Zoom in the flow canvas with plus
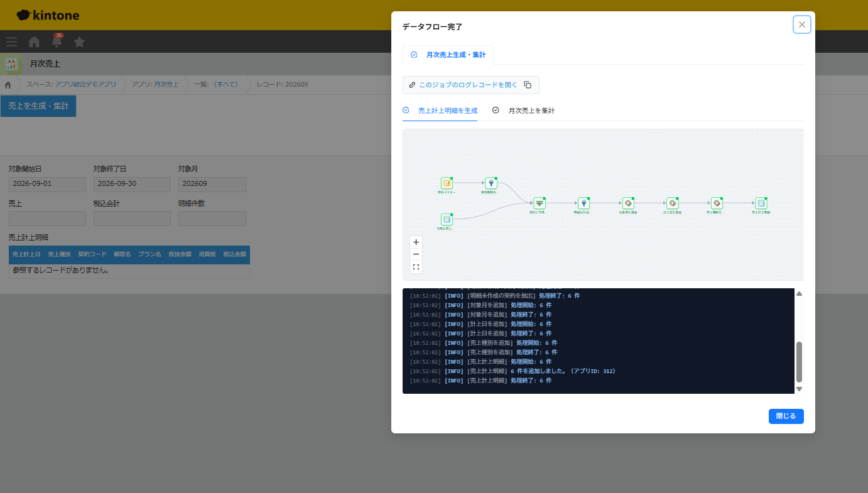 pos(416,242)
